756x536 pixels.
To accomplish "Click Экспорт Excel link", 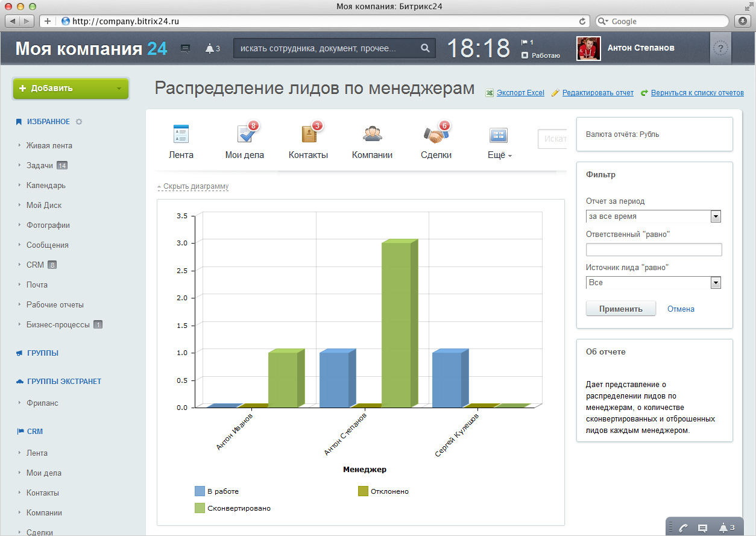I will pos(520,93).
